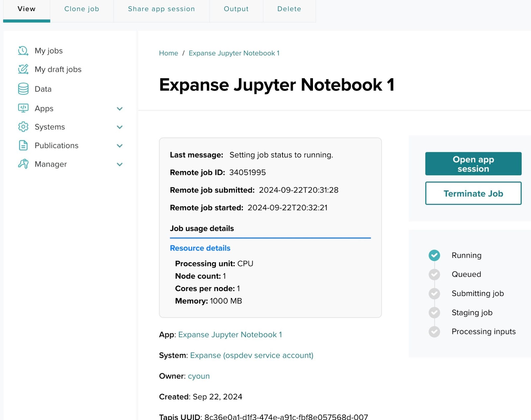
Task: Click the Terminate Job button
Action: pyautogui.click(x=473, y=193)
